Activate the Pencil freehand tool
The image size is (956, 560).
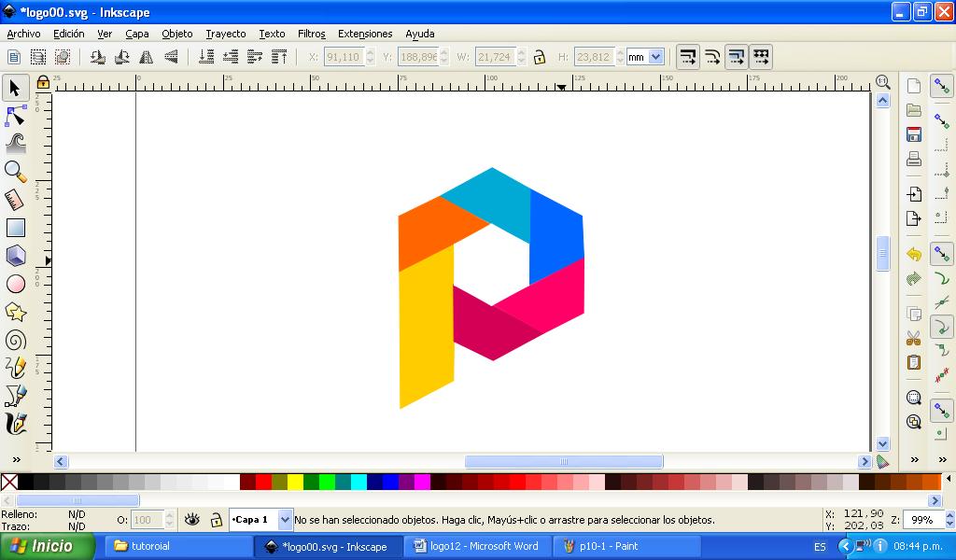15,368
